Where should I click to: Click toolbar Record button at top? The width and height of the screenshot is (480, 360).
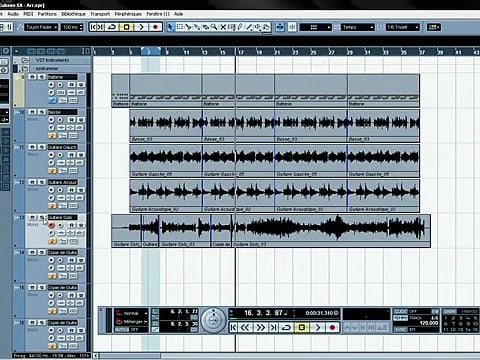[155, 27]
